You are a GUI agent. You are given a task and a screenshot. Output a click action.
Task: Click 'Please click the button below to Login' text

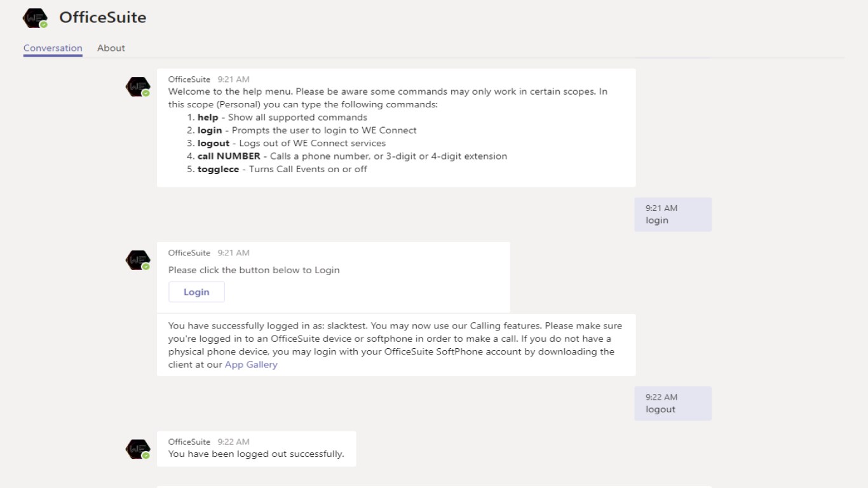click(x=254, y=270)
